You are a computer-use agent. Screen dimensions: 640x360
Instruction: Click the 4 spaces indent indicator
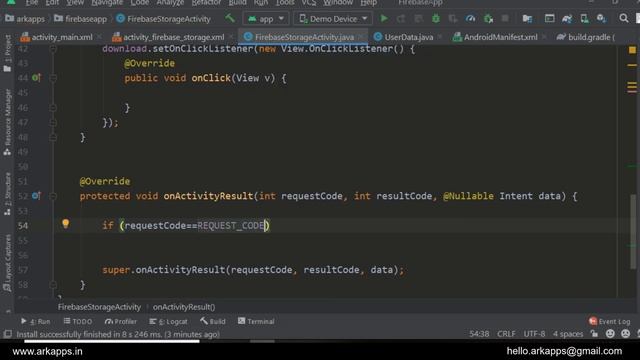[568, 334]
